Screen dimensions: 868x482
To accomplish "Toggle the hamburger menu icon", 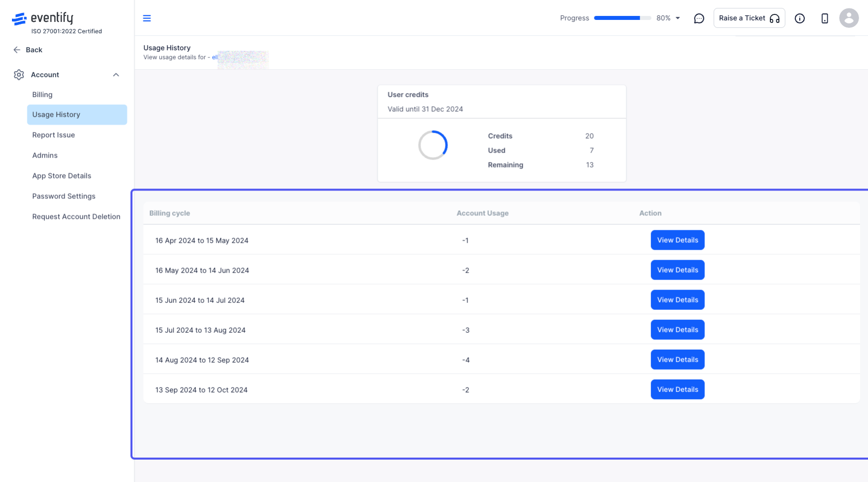I will point(147,18).
